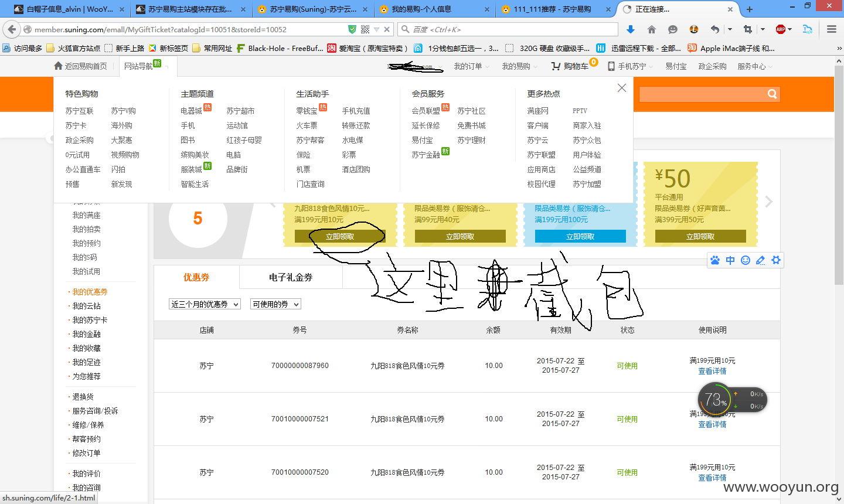
Task: Click the QR code icon in address bar
Action: (x=365, y=29)
